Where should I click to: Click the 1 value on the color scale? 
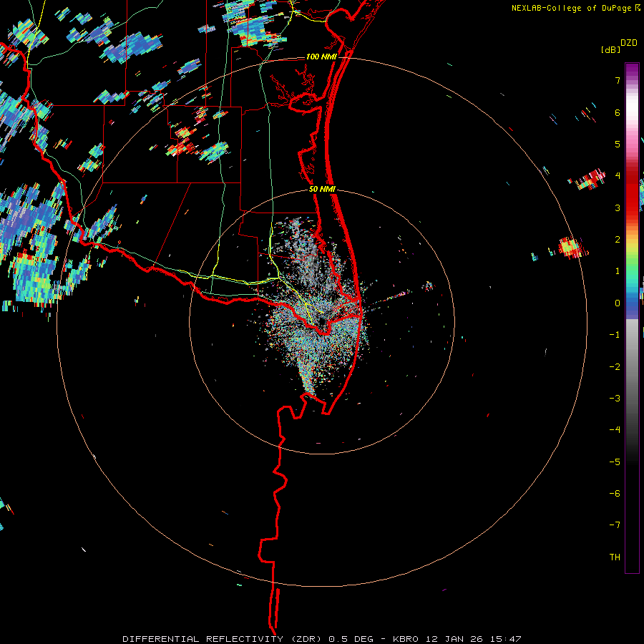tap(618, 271)
